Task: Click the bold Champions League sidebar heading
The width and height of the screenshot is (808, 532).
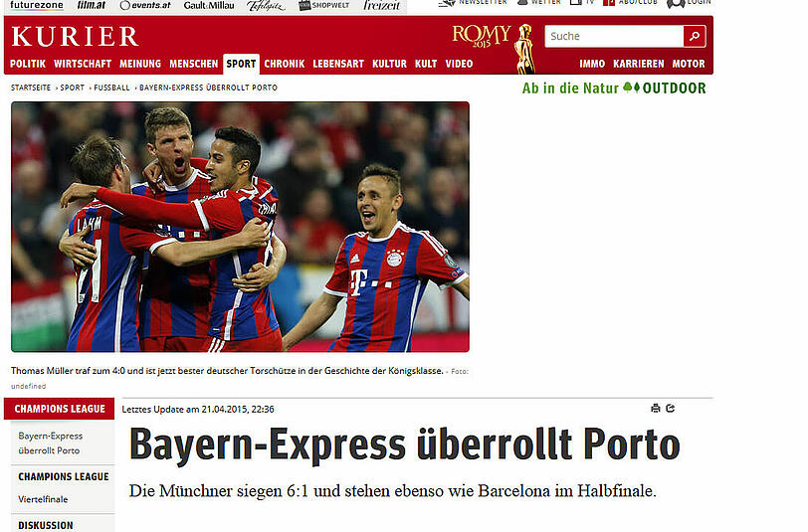Action: point(64,477)
